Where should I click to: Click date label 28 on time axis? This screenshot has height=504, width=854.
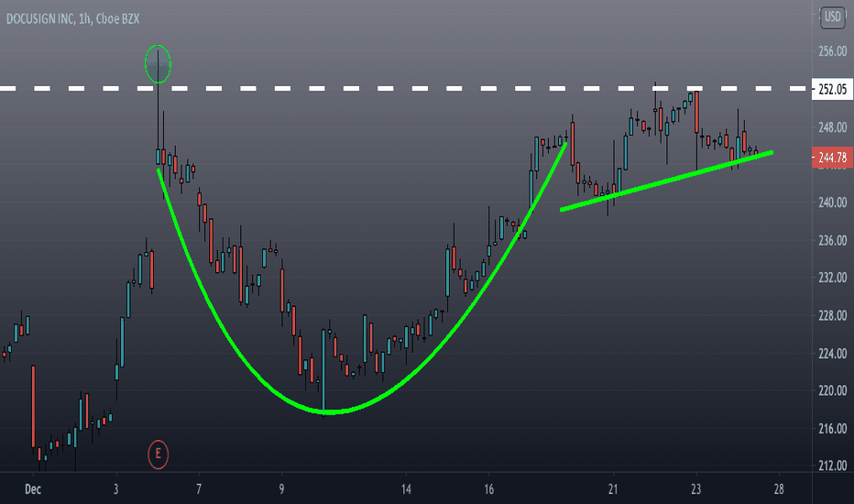[x=779, y=489]
